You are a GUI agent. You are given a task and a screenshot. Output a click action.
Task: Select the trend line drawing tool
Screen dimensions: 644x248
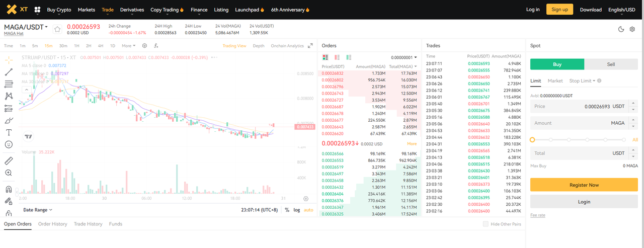coord(9,72)
